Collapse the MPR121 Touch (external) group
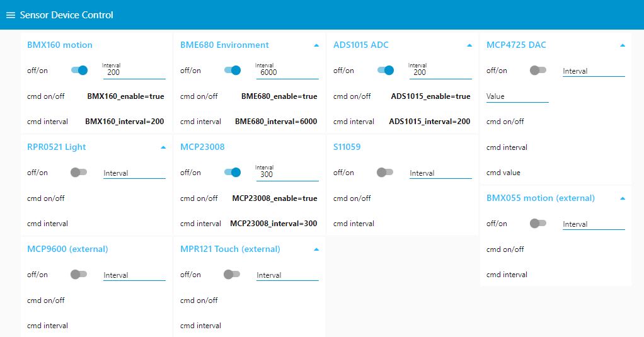This screenshot has height=337, width=644. pos(316,249)
